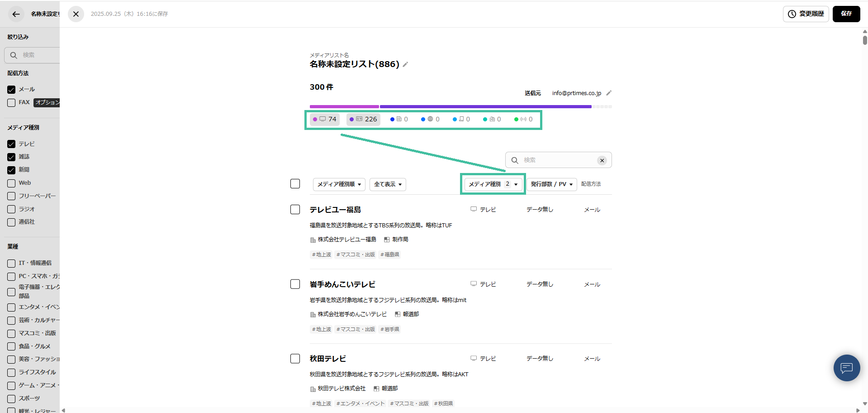The image size is (868, 413).
Task: Click the purple segment of the distribution bar
Action: tap(486, 106)
